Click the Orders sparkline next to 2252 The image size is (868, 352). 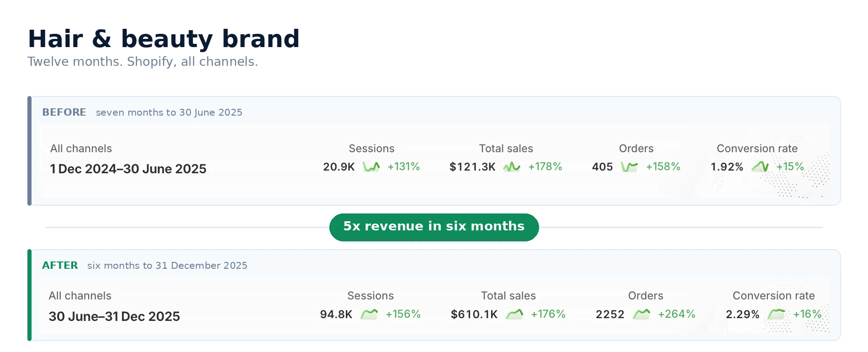(x=641, y=314)
